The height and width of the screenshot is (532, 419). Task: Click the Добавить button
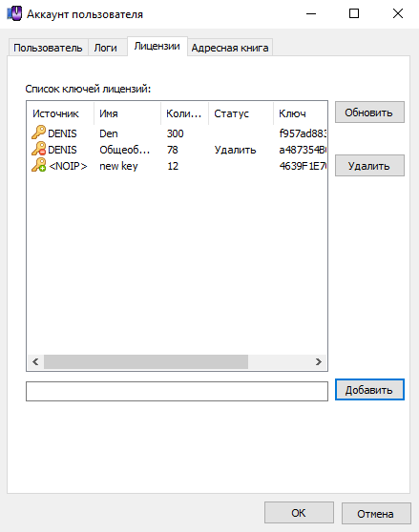(x=369, y=390)
